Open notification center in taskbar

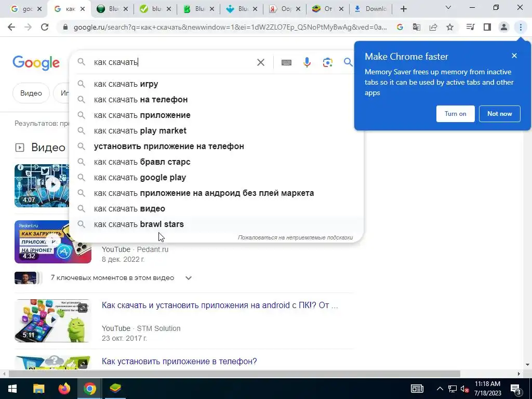coord(516,389)
